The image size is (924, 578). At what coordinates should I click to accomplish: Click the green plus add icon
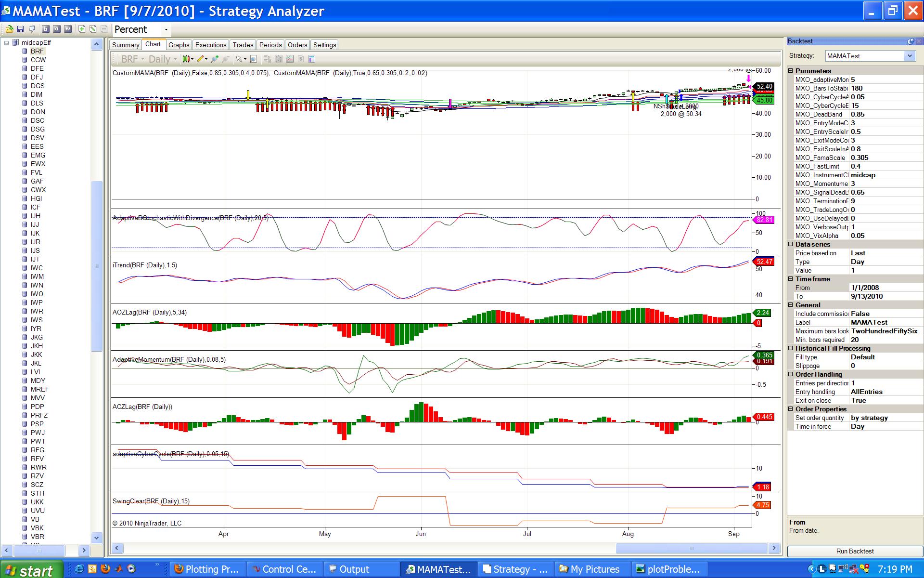click(81, 29)
